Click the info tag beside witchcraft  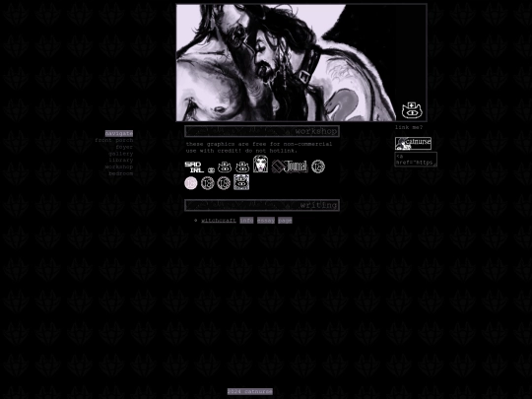[246, 221]
